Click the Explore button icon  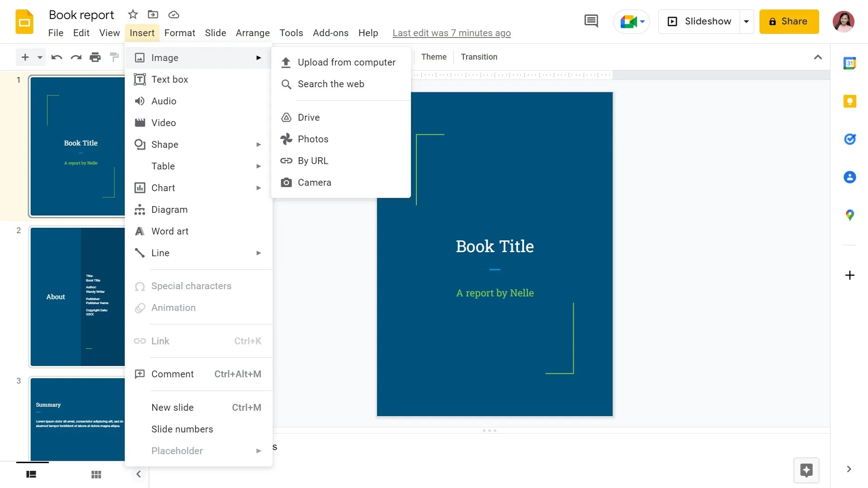[806, 470]
